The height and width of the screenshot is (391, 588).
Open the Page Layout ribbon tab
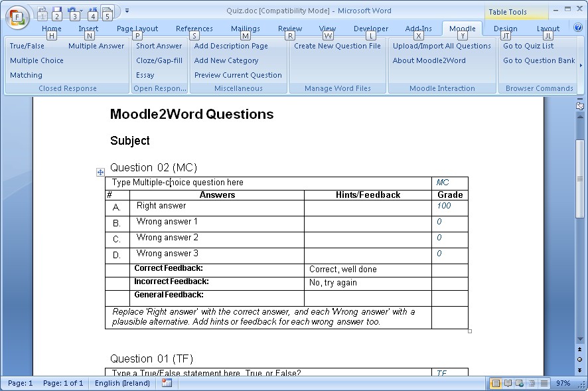tap(137, 29)
